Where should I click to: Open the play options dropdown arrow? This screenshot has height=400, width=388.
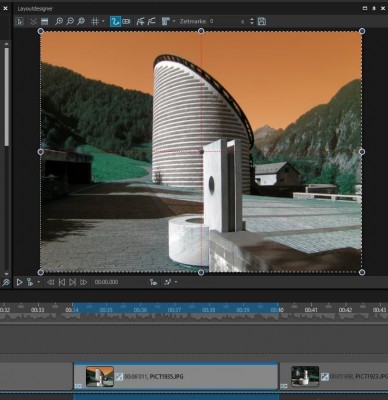coord(38,282)
